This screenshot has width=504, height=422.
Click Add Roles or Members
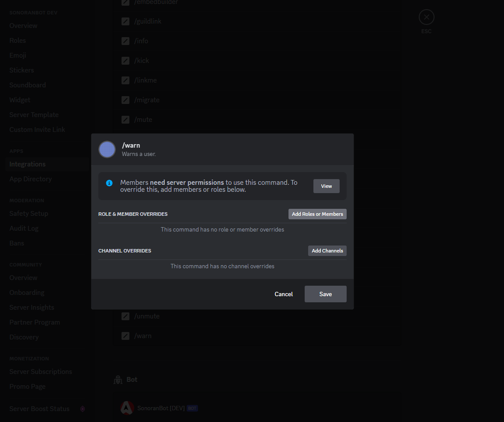click(317, 214)
